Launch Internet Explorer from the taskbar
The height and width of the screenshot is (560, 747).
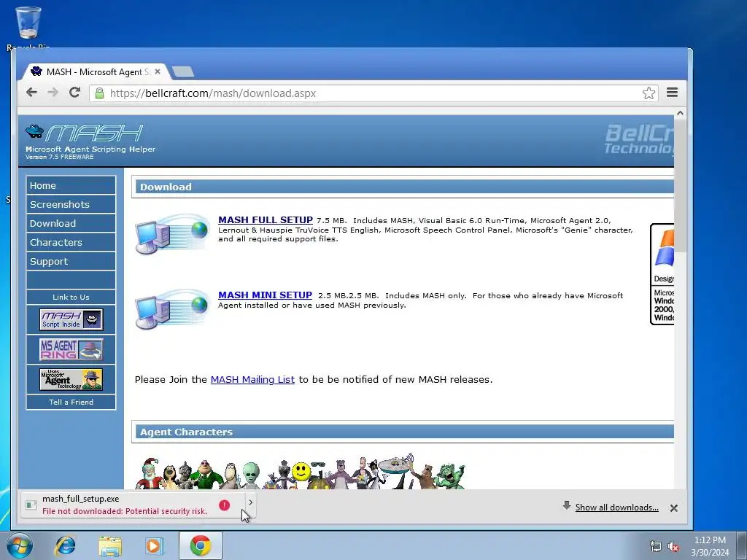click(x=65, y=545)
